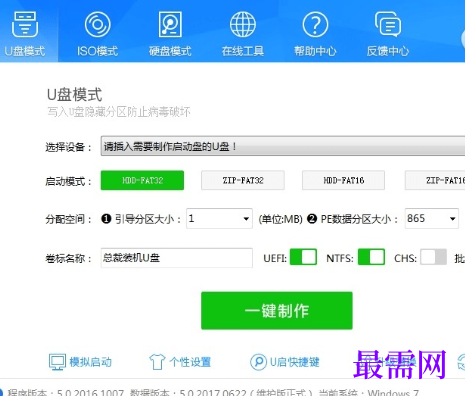
Task: Click the 个性设置 link text
Action: 190,362
